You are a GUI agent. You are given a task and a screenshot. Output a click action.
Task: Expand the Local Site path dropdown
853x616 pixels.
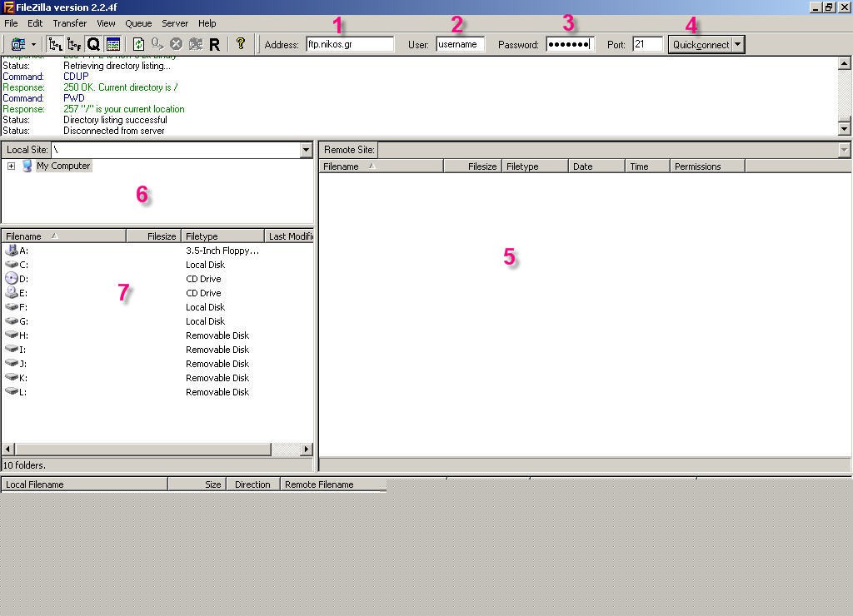pos(307,150)
